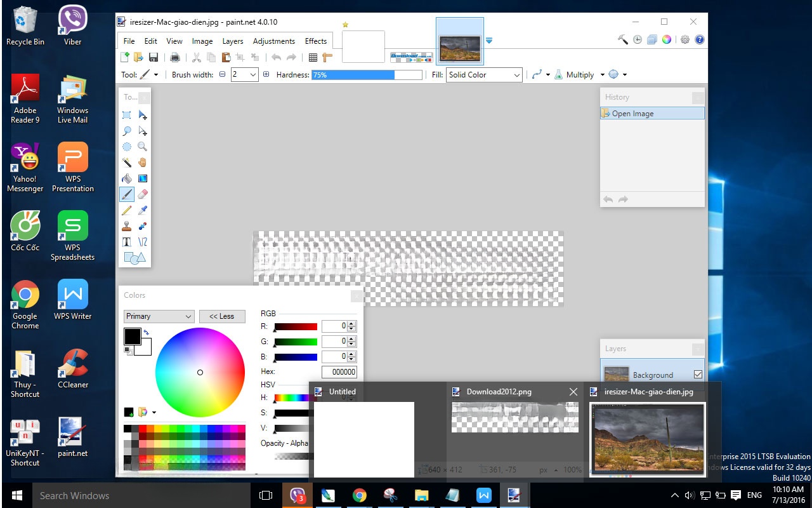Select the Pencil tool
812x508 pixels.
[127, 210]
